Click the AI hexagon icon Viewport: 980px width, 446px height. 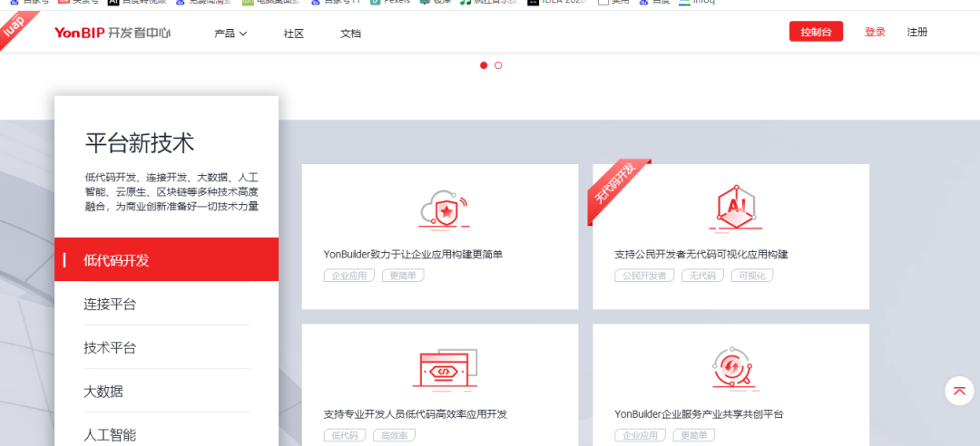pyautogui.click(x=736, y=208)
